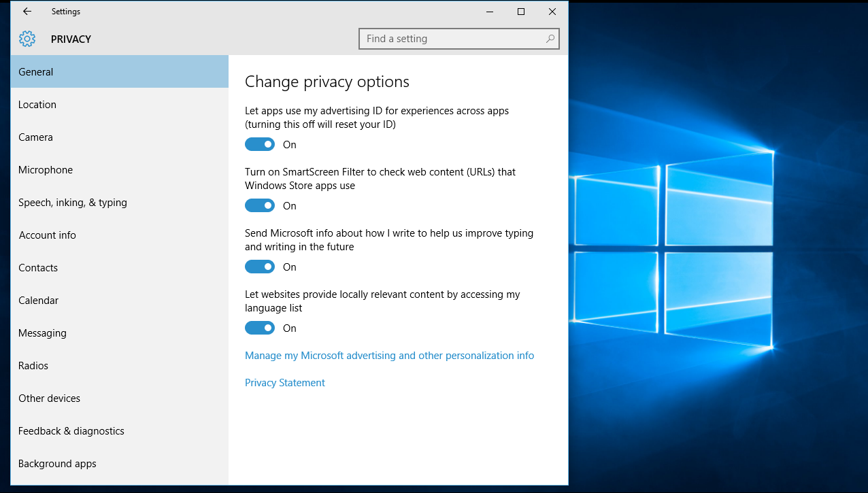Toggle off sending writing info to Microsoft
Screen dimensions: 868x493
[259, 267]
